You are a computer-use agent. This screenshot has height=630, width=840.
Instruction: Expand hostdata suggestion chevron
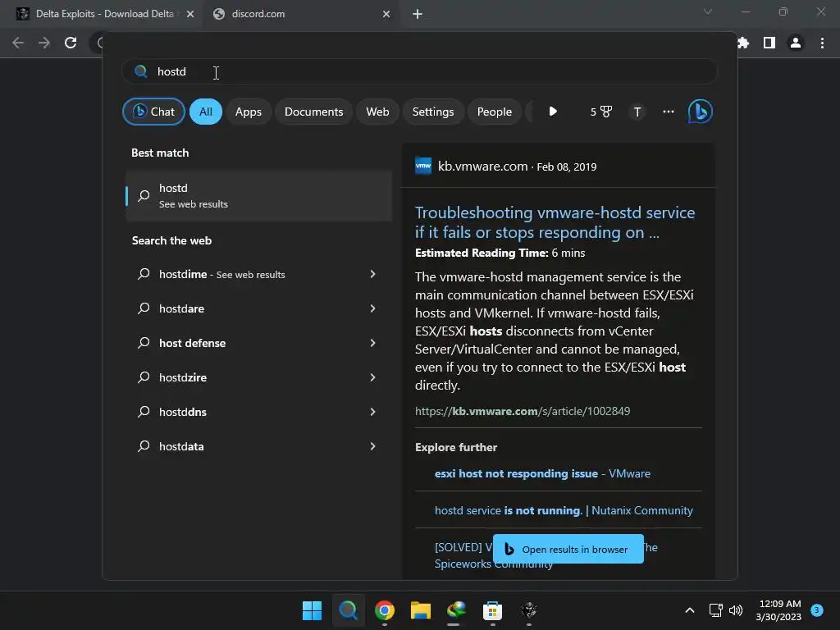(x=373, y=446)
